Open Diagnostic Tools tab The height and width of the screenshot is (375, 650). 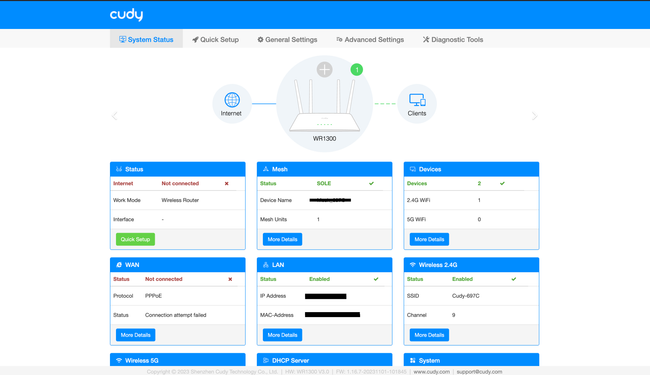click(453, 39)
